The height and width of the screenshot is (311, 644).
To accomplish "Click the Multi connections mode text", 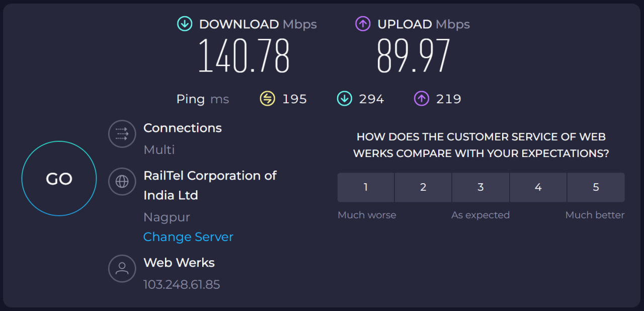I will coord(159,149).
